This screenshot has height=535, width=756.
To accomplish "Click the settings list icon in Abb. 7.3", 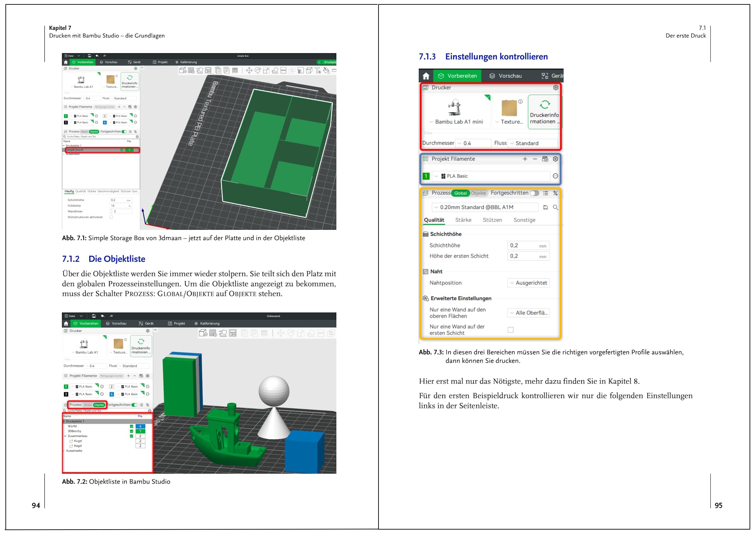I will 546,193.
